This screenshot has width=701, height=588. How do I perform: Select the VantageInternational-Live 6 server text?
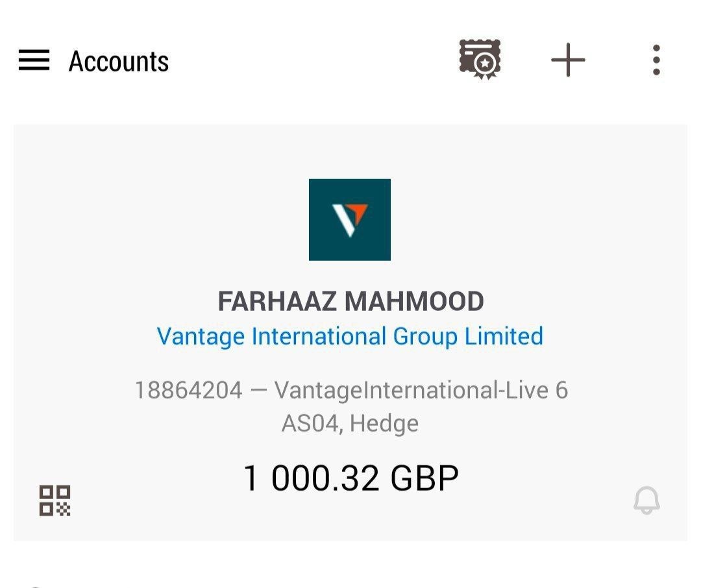coord(421,391)
